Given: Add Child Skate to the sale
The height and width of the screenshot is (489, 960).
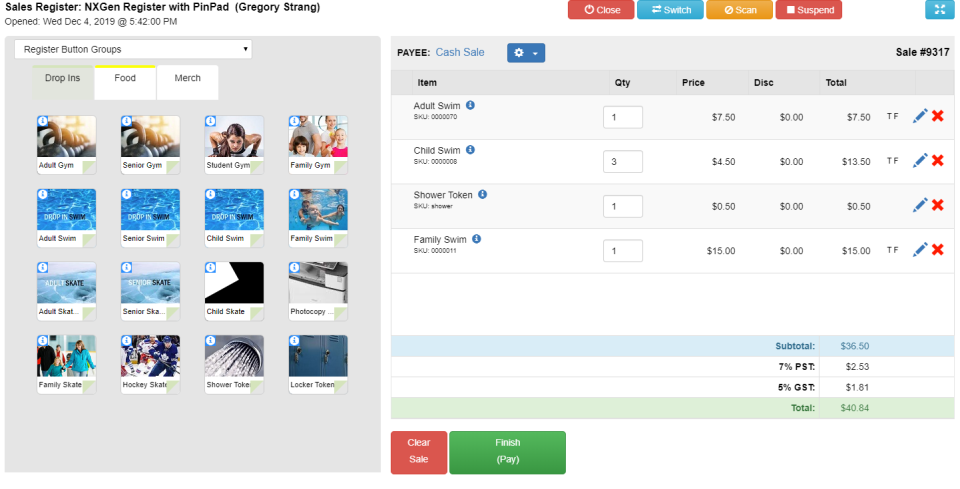Looking at the screenshot, I should click(x=234, y=291).
